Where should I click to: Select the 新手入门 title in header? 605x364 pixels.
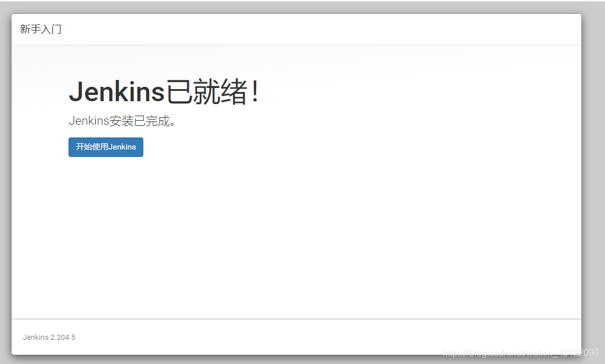coord(40,29)
